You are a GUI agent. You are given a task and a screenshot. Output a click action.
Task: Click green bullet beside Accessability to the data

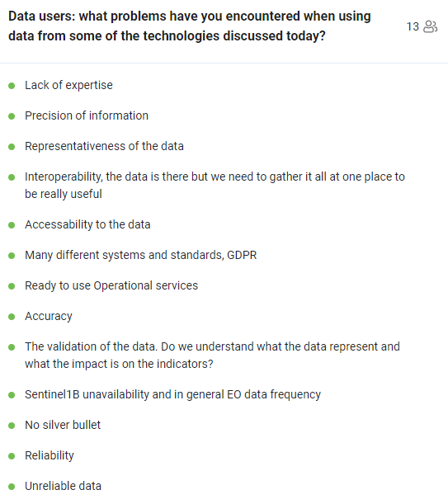pos(12,225)
